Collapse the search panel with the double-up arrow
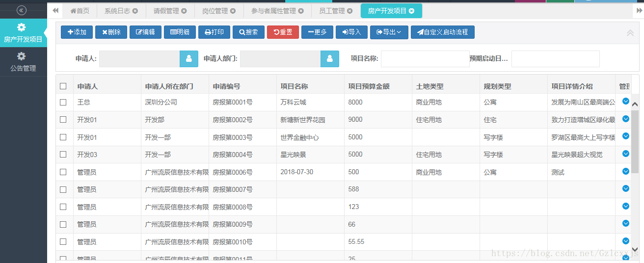 pos(630,33)
